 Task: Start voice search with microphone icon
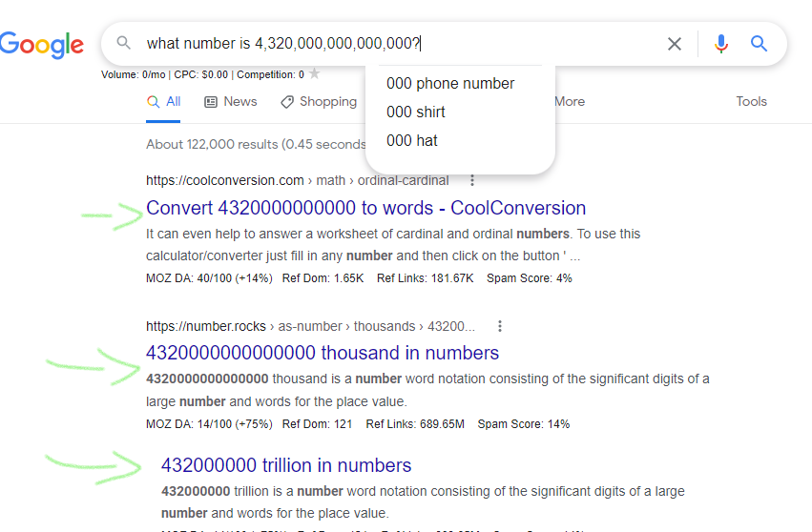[720, 44]
